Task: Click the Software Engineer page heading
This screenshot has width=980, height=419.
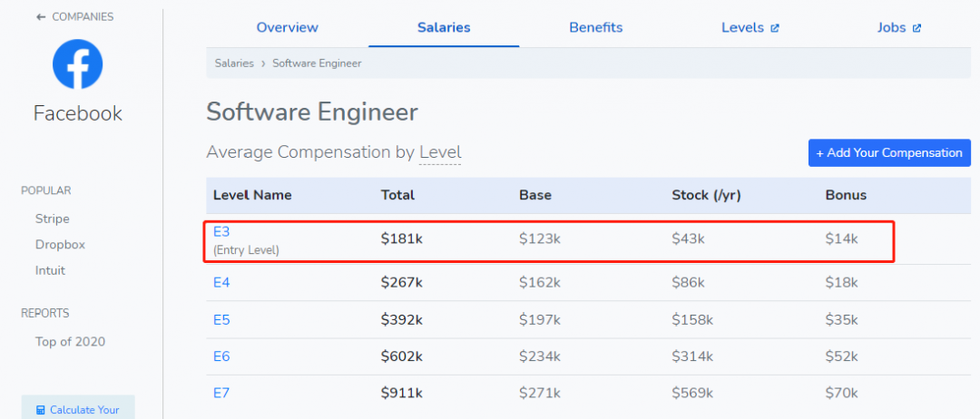Action: point(312,113)
